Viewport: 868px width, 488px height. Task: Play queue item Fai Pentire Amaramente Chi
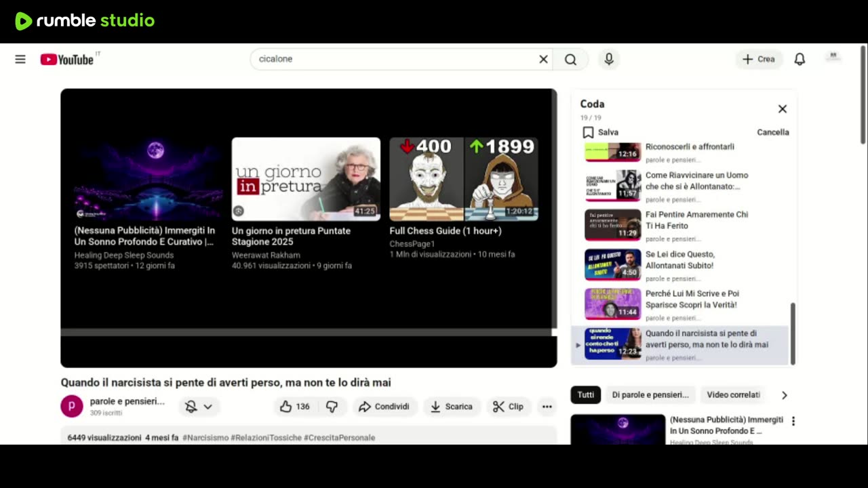681,225
